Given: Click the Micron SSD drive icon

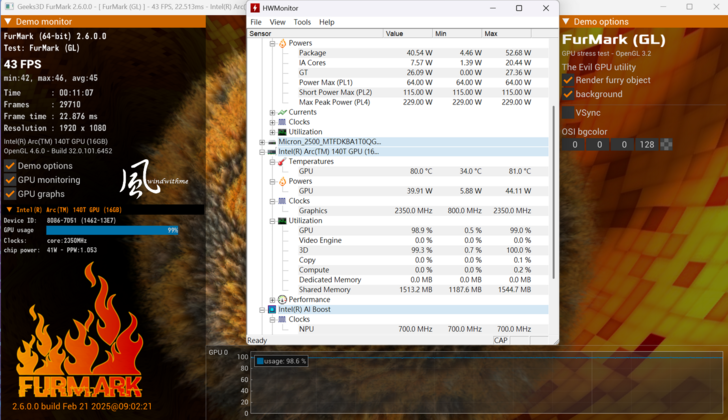Looking at the screenshot, I should tap(271, 142).
